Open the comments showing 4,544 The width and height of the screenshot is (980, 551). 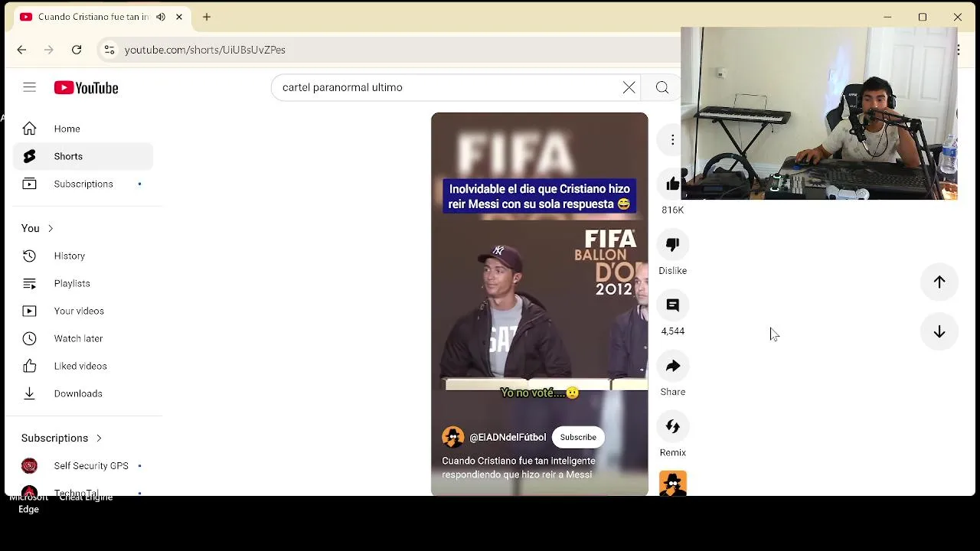(672, 305)
